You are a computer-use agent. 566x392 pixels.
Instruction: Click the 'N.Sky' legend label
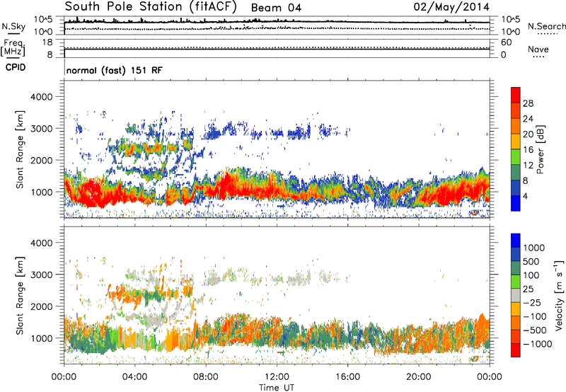(x=13, y=26)
